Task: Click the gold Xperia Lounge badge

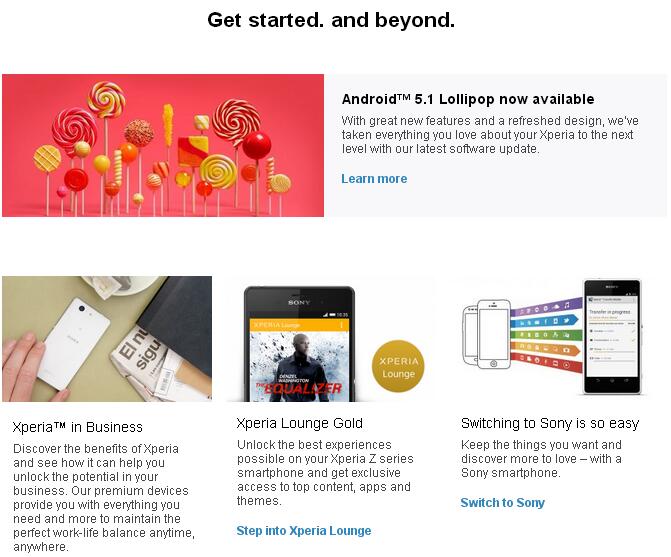Action: click(398, 366)
